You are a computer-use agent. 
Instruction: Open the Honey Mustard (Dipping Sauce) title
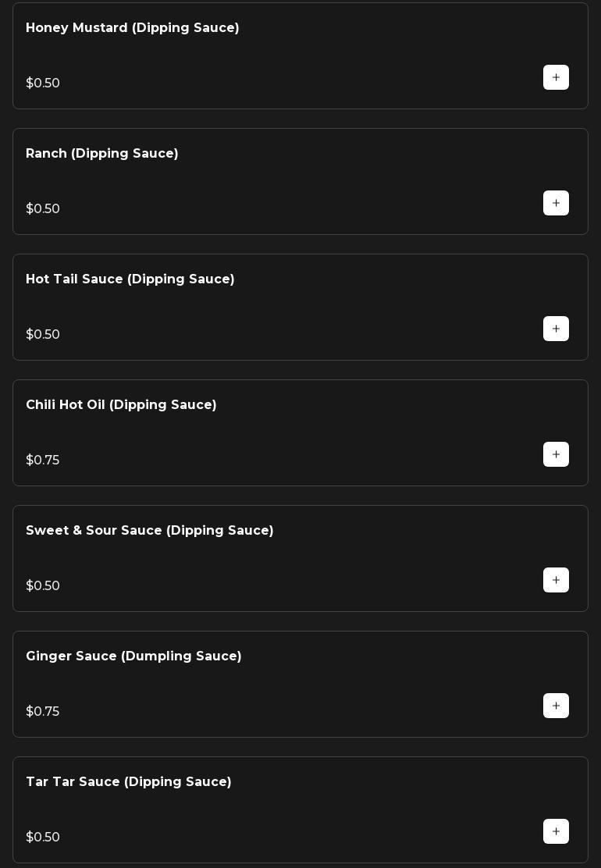click(133, 28)
